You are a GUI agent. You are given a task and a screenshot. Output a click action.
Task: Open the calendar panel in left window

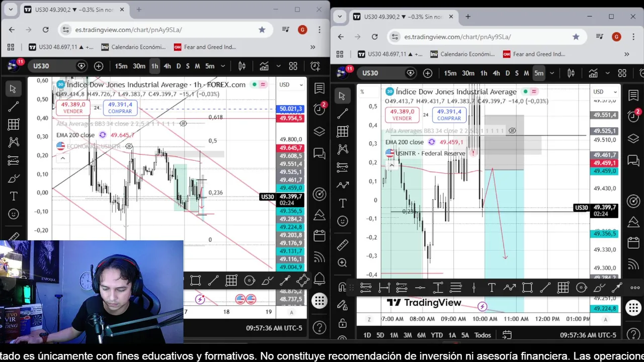(319, 235)
